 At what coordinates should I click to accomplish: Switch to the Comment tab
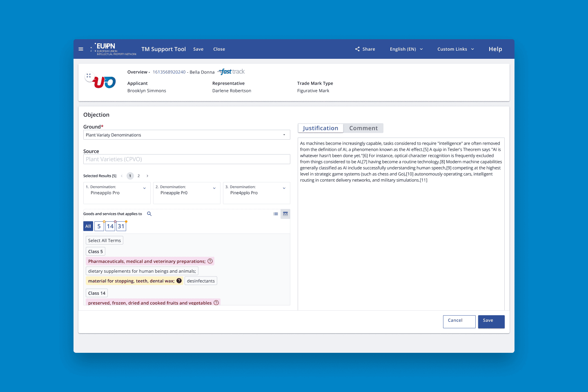(363, 128)
